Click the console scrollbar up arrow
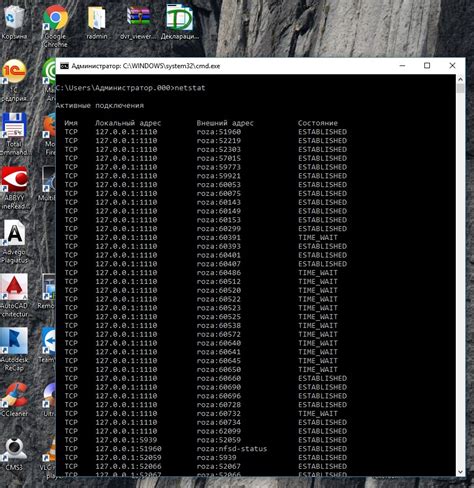The height and width of the screenshot is (488, 474). coord(460,79)
